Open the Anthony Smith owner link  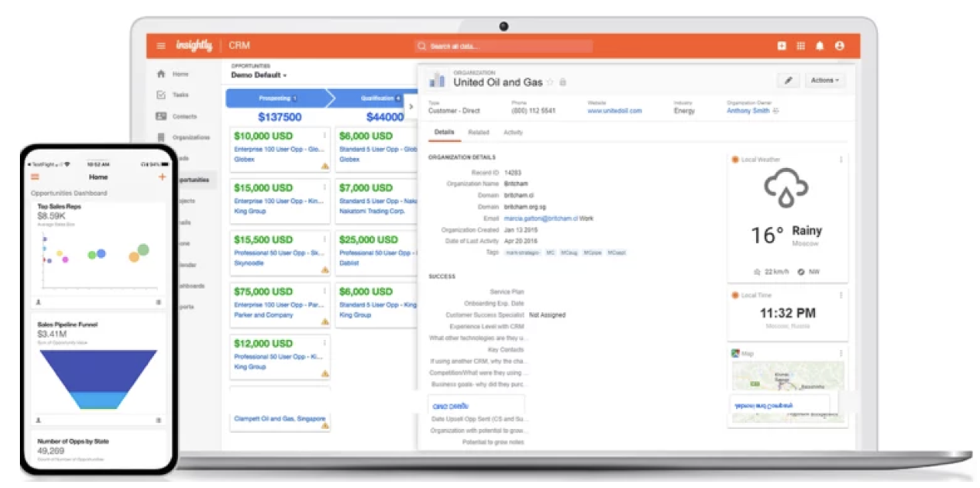tap(748, 110)
